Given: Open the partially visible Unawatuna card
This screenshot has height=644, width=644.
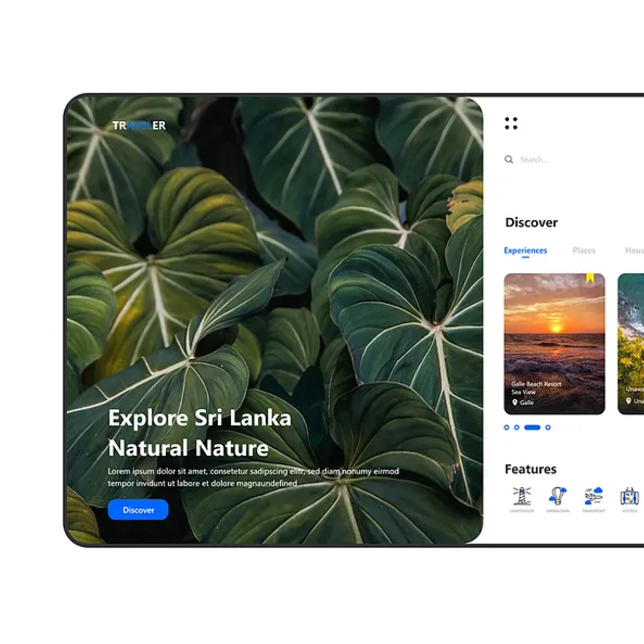Looking at the screenshot, I should pyautogui.click(x=631, y=344).
